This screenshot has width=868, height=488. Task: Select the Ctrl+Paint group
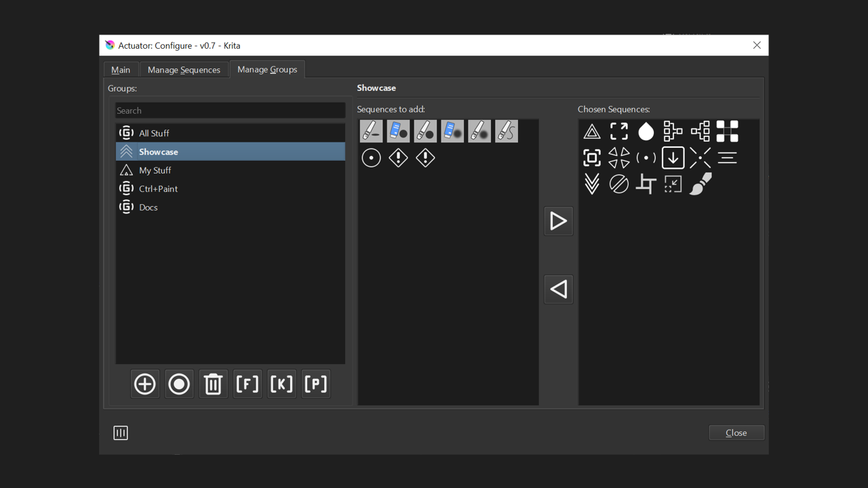tap(157, 188)
